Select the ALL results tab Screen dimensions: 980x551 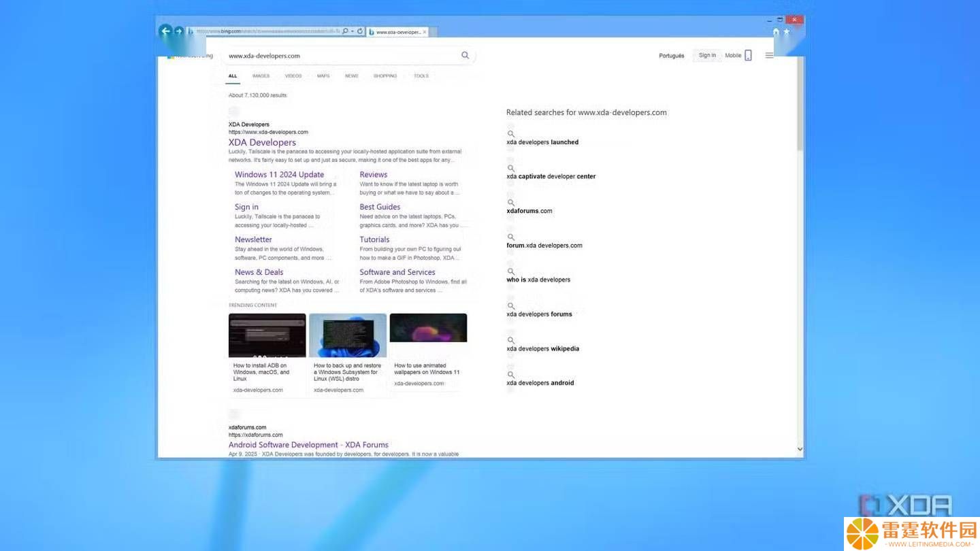coord(233,76)
